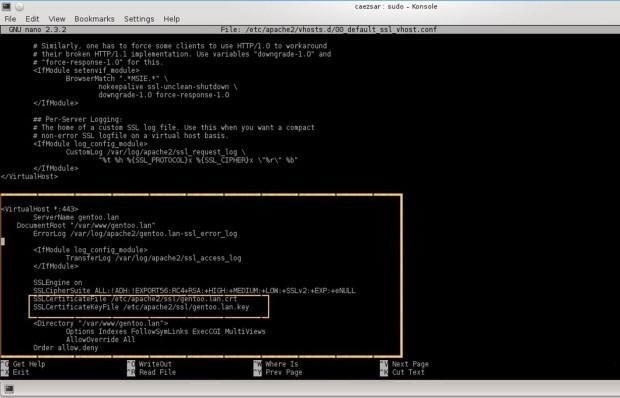Click the 'Prev Page' nano shortcut label

click(284, 372)
